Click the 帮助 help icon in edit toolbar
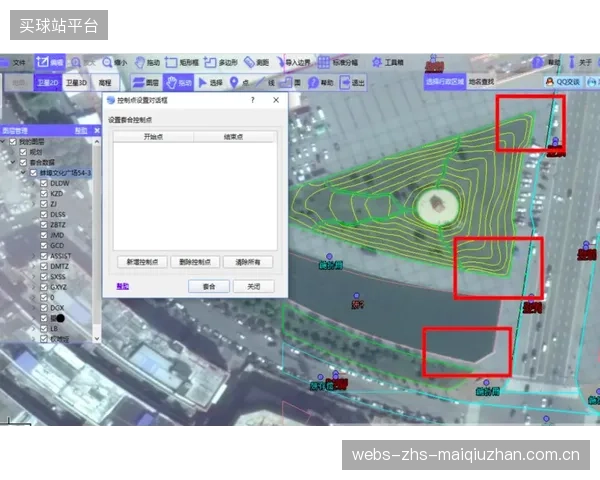Screen dimensions: 600x480 click(x=313, y=83)
